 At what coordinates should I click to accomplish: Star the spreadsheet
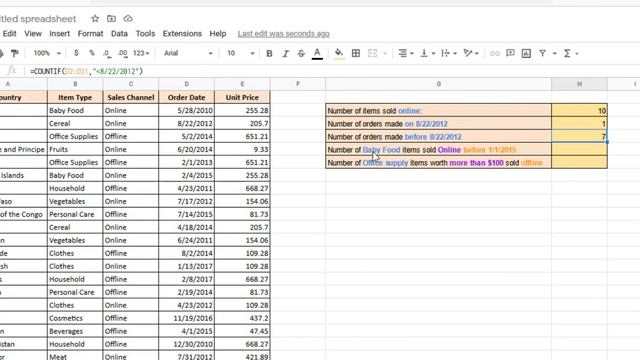[95, 19]
